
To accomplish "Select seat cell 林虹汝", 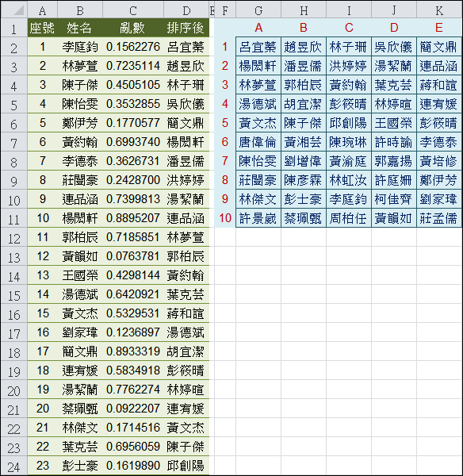I will click(x=349, y=180).
